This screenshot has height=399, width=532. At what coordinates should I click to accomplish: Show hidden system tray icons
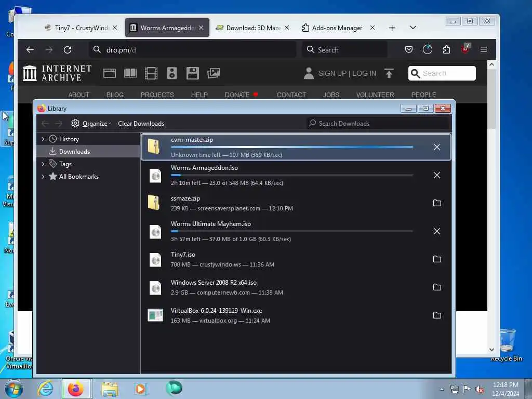(442, 390)
